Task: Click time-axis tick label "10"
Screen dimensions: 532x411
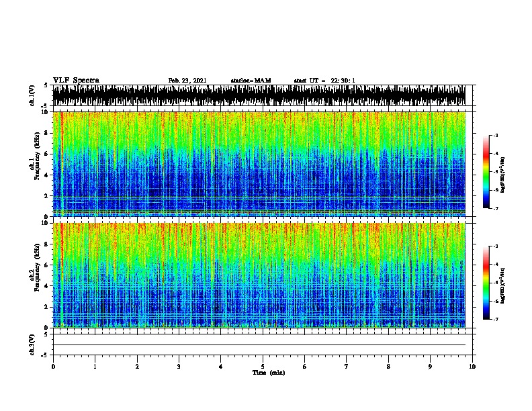Action: 472,367
